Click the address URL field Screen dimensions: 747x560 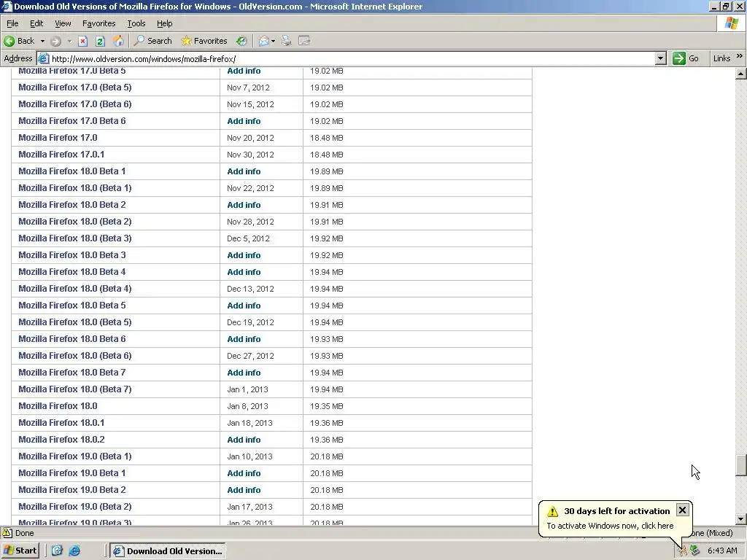pos(352,58)
